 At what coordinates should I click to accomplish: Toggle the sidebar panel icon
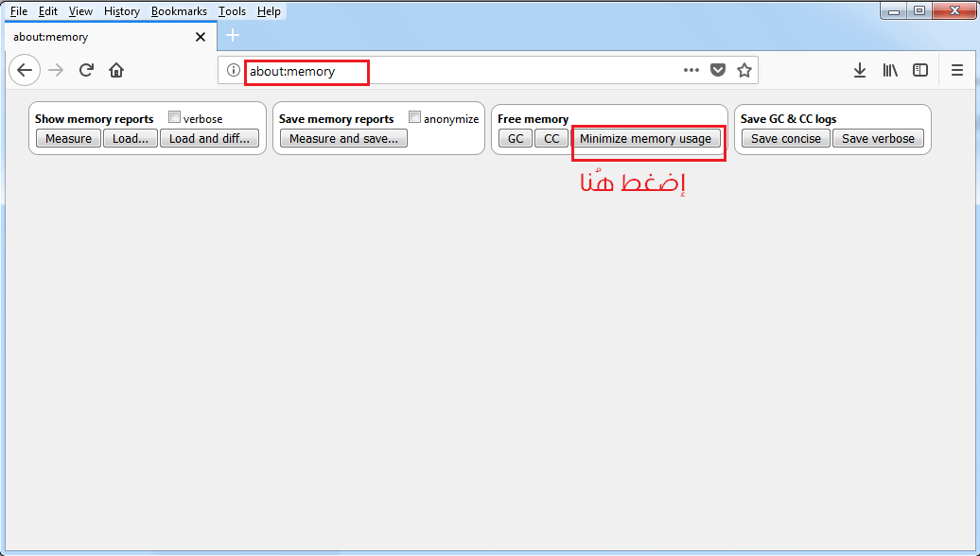[x=919, y=70]
